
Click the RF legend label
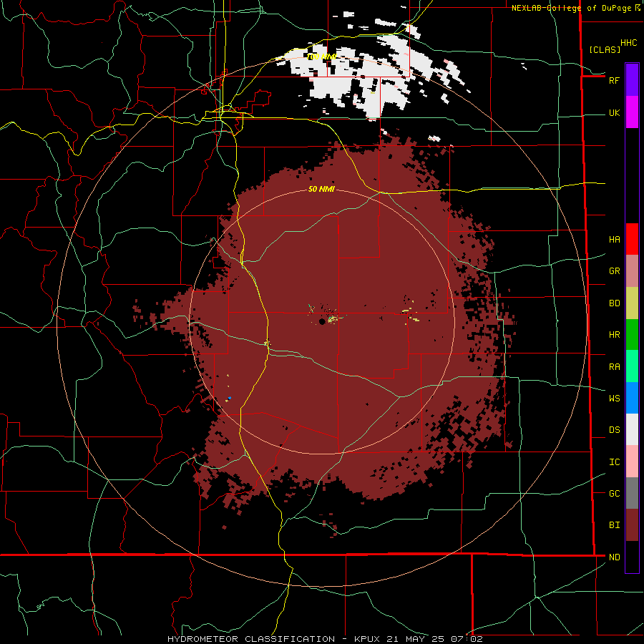(x=614, y=80)
